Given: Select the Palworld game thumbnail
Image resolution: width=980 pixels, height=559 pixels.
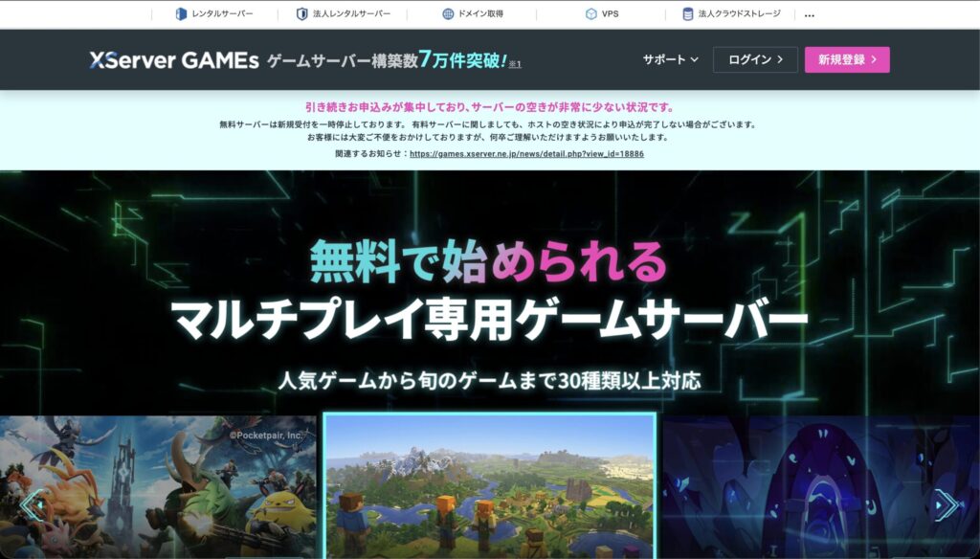Looking at the screenshot, I should 158,487.
